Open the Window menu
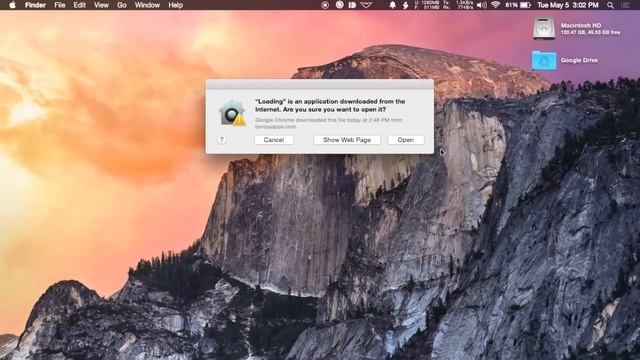Viewport: 640px width, 360px height. tap(147, 5)
